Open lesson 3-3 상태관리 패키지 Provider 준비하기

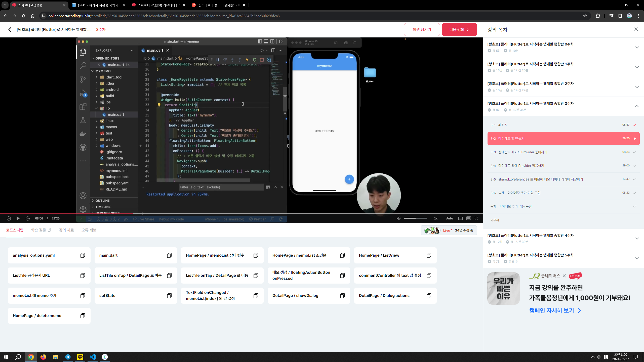tap(563, 152)
